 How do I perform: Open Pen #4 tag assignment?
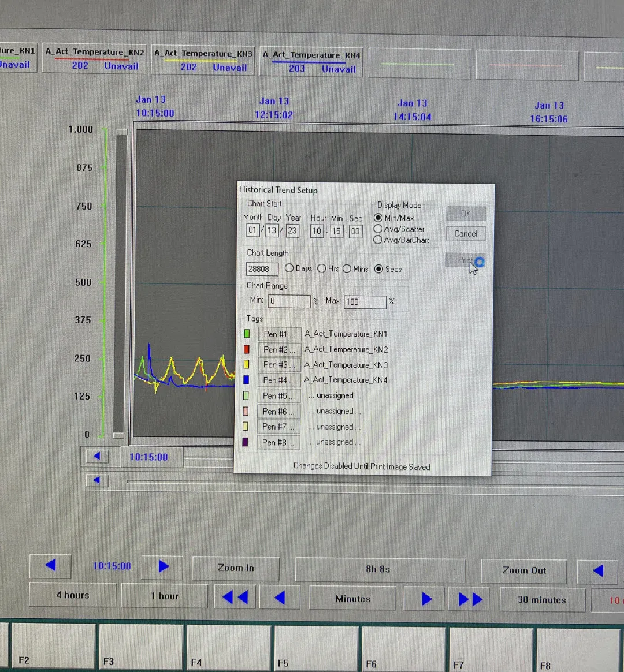tap(278, 380)
